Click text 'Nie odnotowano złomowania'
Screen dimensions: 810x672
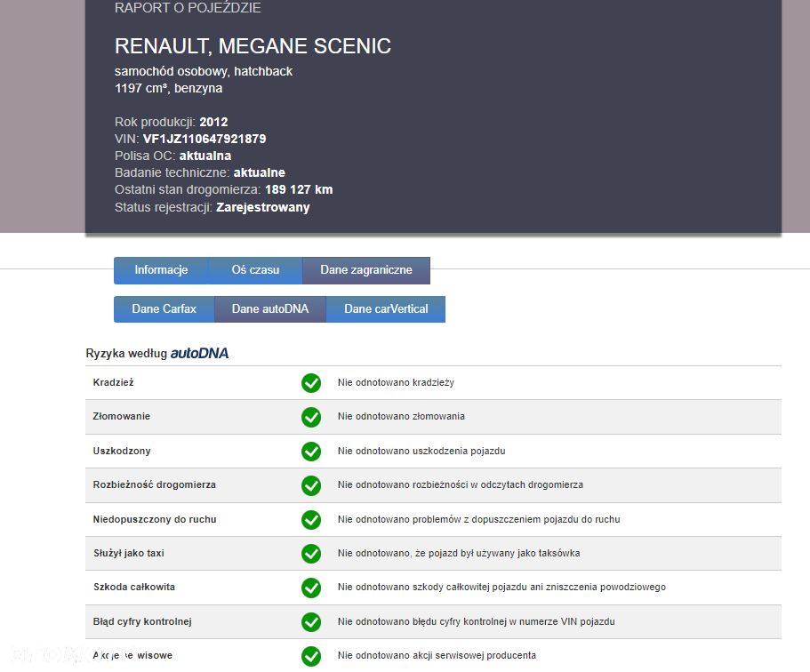tap(401, 416)
